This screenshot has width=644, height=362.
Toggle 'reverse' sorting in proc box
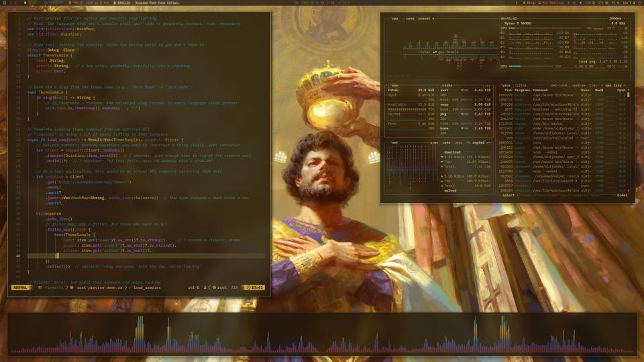(x=578, y=85)
